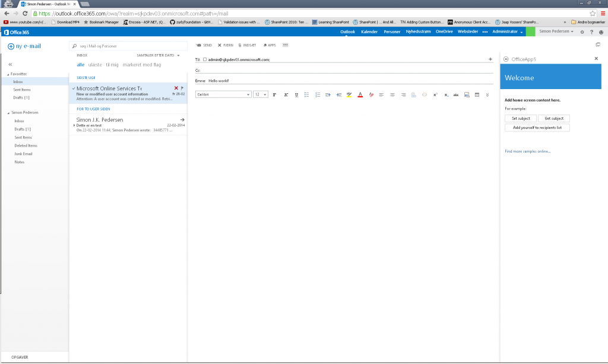This screenshot has width=608, height=364.
Task: Switch to the Kalender tab
Action: (x=369, y=31)
